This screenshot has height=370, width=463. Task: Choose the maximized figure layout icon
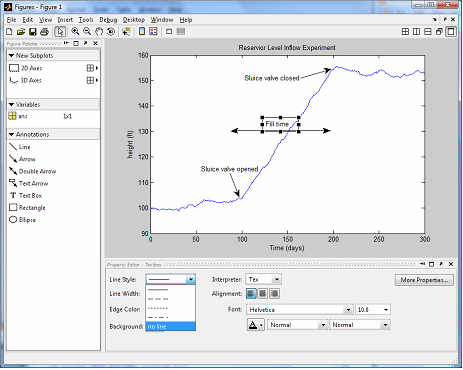point(451,32)
